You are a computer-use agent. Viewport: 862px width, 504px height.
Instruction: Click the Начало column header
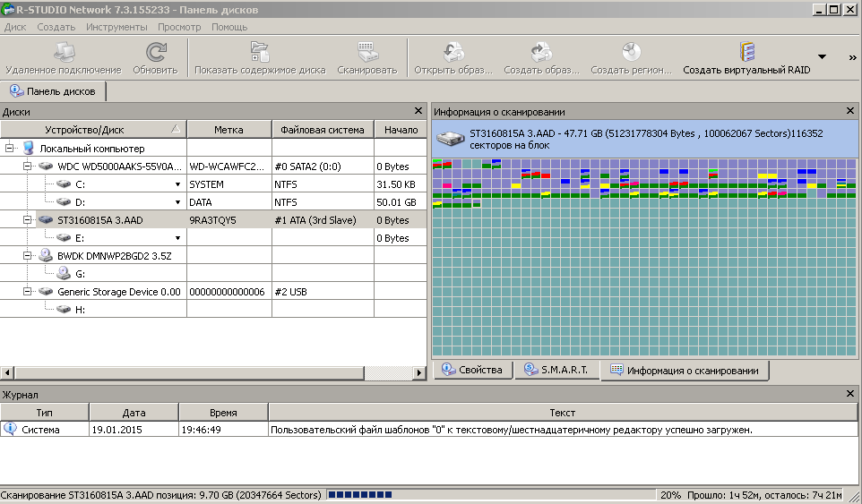pyautogui.click(x=401, y=130)
